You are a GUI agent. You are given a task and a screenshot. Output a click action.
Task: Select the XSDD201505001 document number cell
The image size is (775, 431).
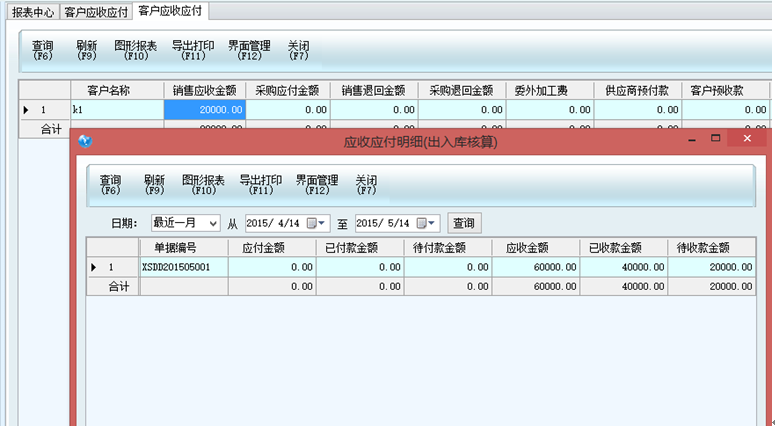(x=184, y=268)
